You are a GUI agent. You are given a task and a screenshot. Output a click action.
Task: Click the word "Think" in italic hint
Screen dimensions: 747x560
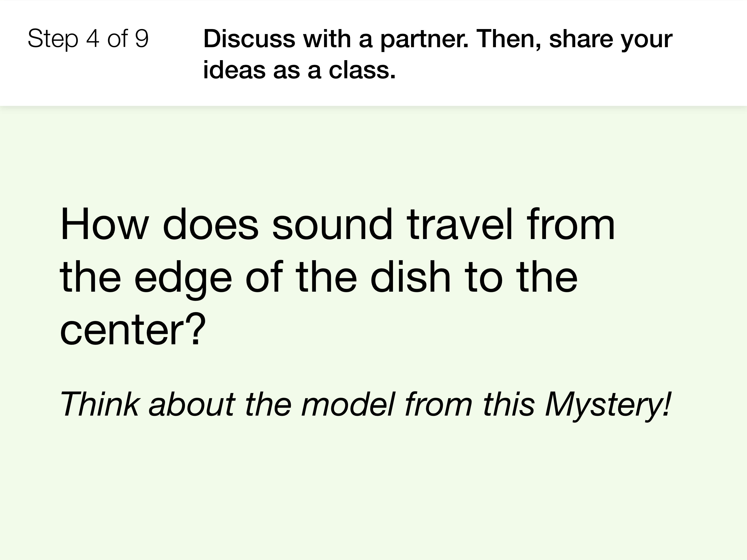100,404
